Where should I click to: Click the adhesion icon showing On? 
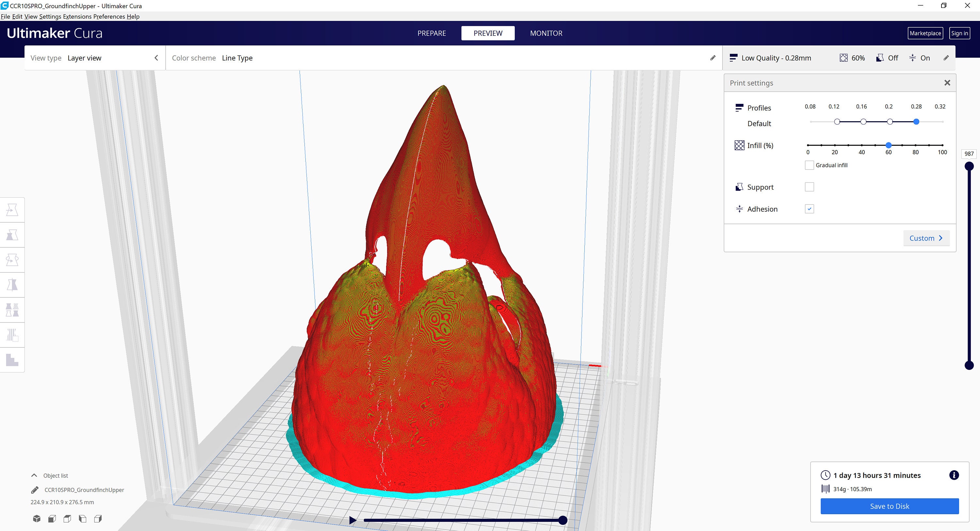(912, 58)
